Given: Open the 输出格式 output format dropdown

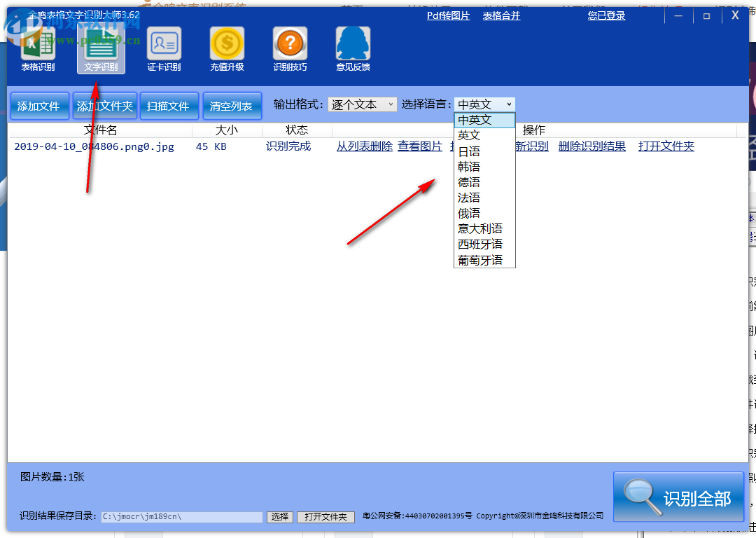Looking at the screenshot, I should tap(362, 104).
